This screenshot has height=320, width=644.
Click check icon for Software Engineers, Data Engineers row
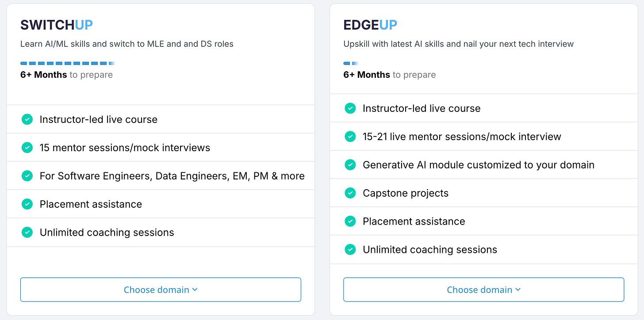point(27,176)
